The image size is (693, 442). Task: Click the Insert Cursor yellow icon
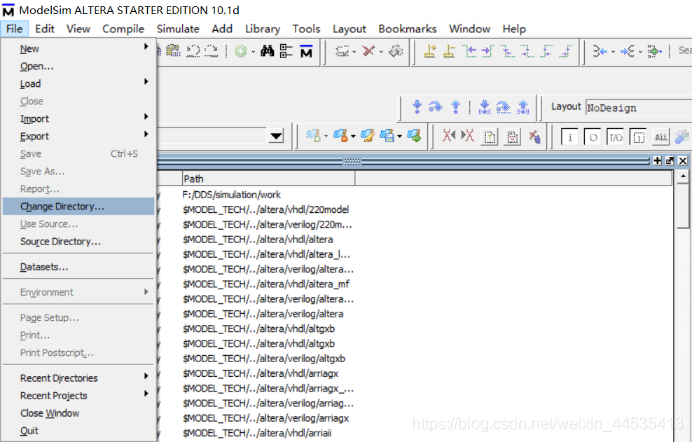tap(430, 51)
